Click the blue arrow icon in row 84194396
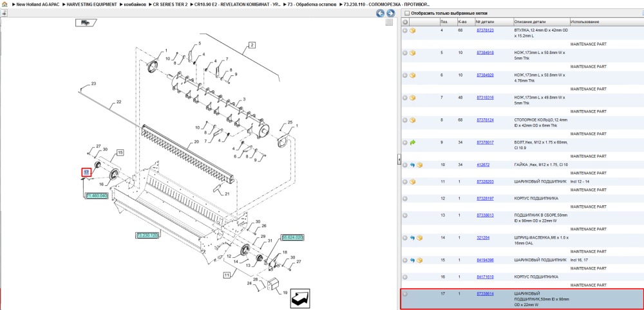The width and height of the screenshot is (644, 310). click(x=413, y=260)
